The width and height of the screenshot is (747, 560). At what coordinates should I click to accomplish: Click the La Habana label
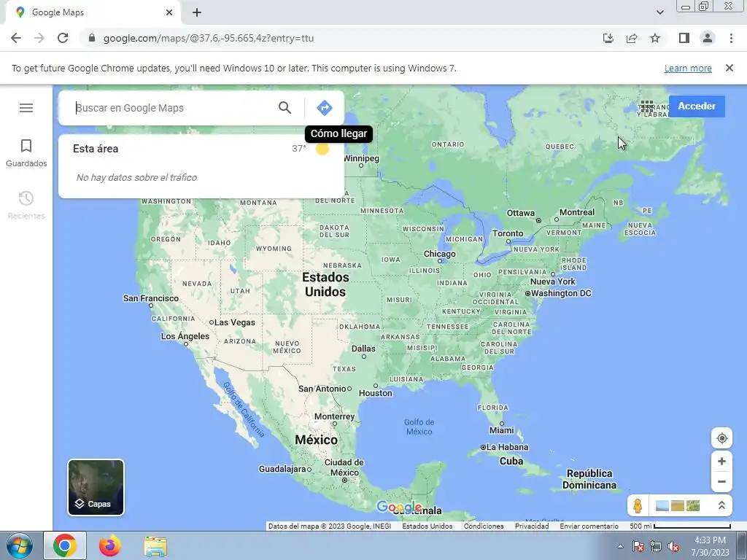point(508,447)
